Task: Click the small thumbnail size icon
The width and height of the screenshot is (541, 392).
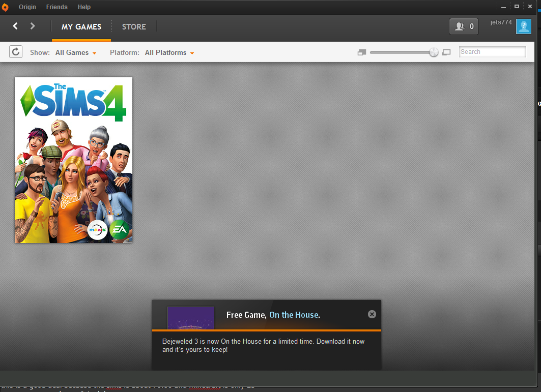Action: point(361,52)
